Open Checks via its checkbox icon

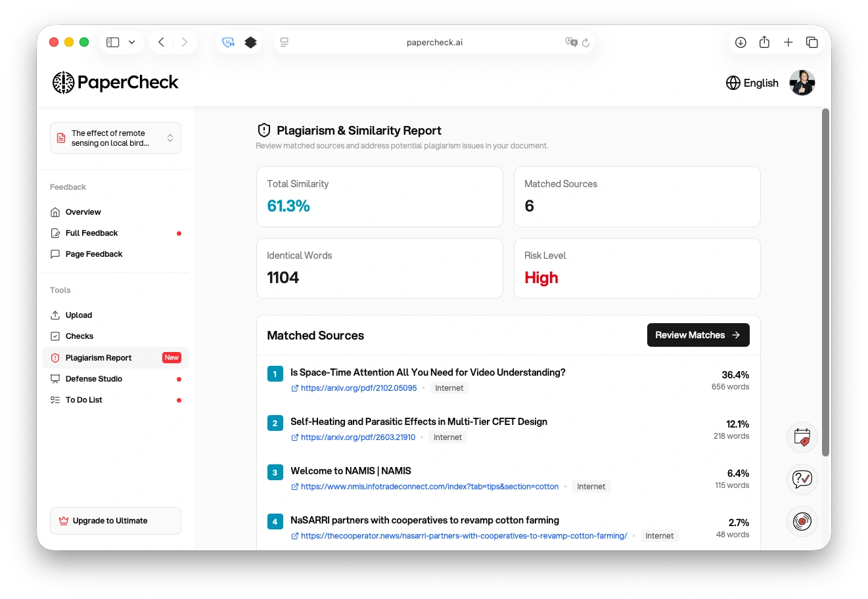click(55, 336)
